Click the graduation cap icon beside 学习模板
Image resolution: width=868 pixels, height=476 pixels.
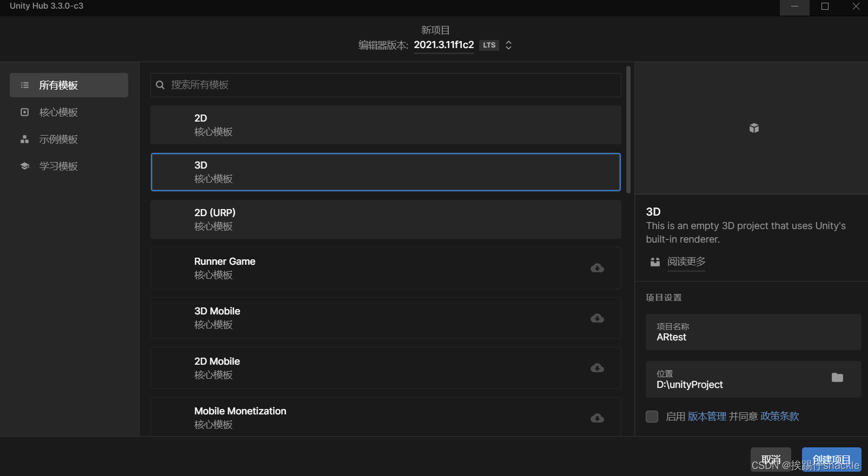[24, 166]
